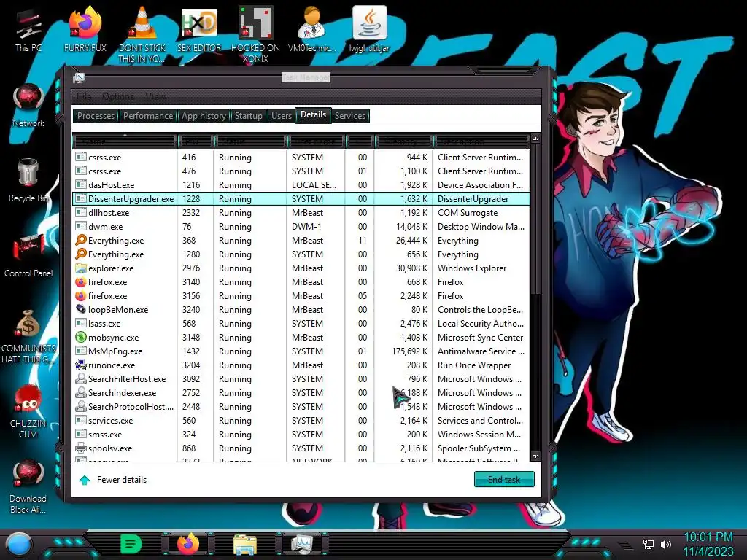747x560 pixels.
Task: Switch to Firefox from the taskbar
Action: pos(187,544)
